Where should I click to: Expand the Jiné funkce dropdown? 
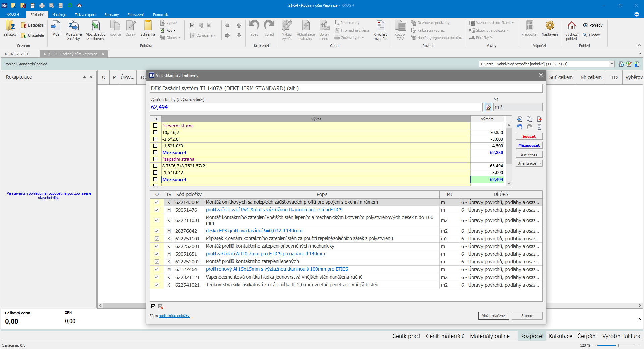pyautogui.click(x=529, y=163)
